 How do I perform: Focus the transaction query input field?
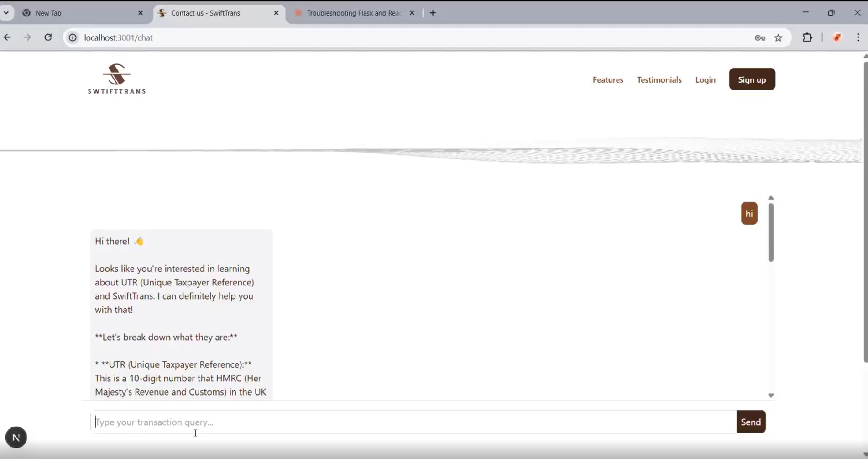[x=414, y=422]
